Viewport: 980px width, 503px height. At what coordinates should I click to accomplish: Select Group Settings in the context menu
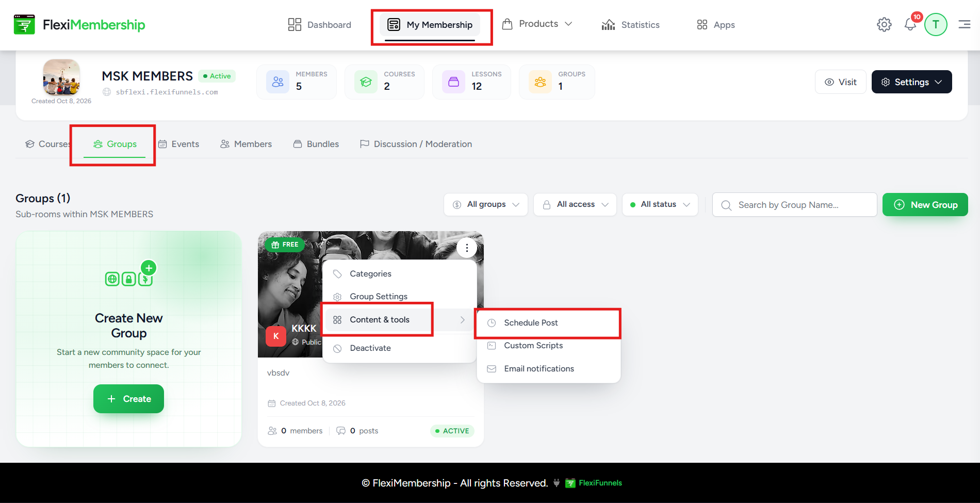(399, 297)
